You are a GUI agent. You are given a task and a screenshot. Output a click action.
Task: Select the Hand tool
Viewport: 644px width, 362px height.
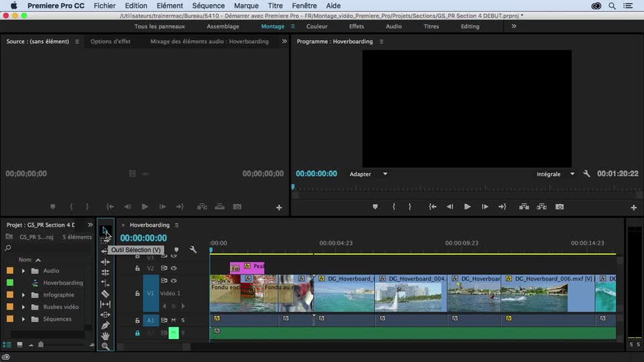pos(105,336)
